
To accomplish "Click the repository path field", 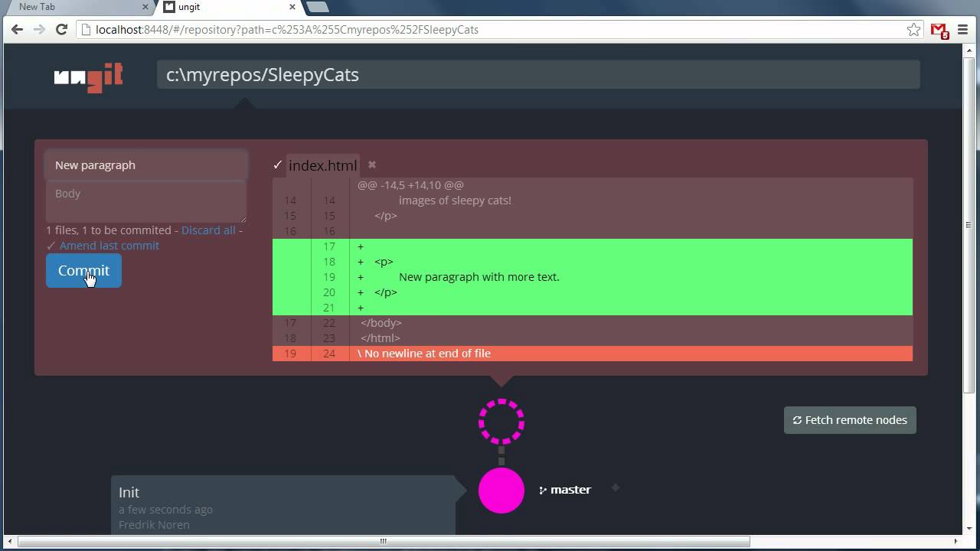I will point(538,75).
